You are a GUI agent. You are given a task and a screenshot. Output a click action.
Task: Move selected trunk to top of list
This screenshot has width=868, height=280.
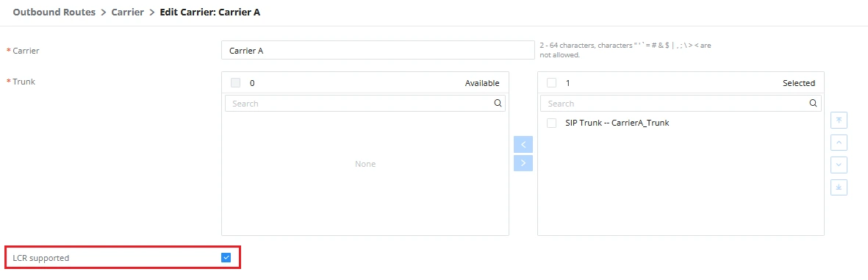(839, 120)
